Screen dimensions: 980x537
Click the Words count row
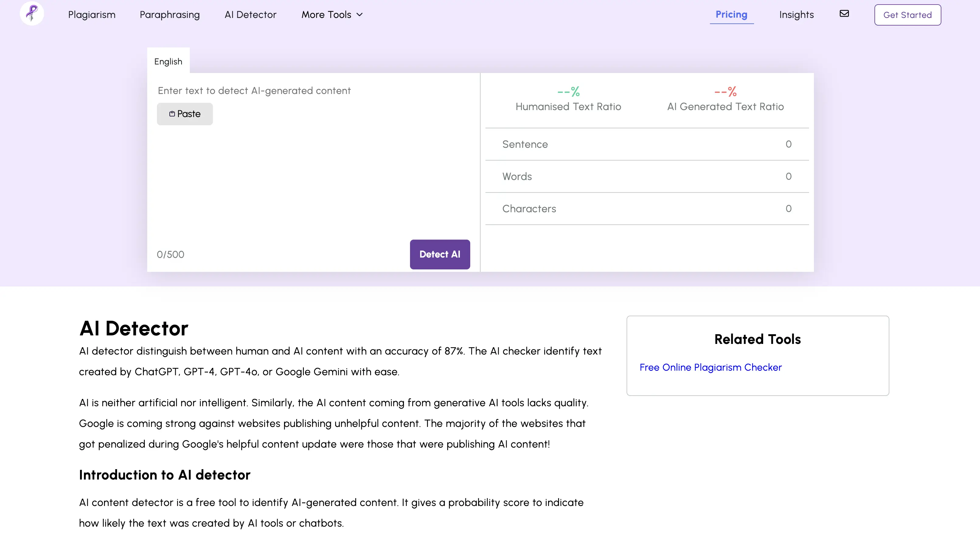tap(647, 176)
